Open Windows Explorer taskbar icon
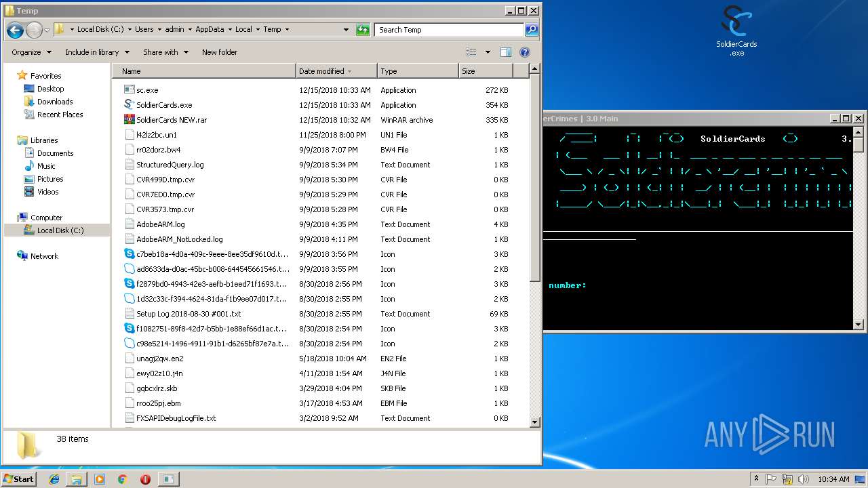The width and height of the screenshot is (868, 488). [x=77, y=479]
